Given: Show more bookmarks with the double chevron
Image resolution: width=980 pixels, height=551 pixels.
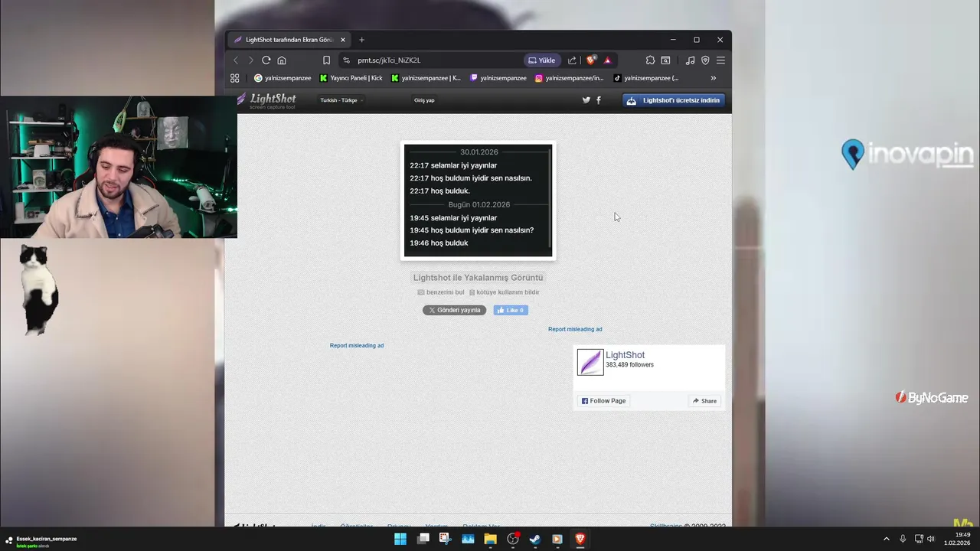Looking at the screenshot, I should tap(714, 78).
